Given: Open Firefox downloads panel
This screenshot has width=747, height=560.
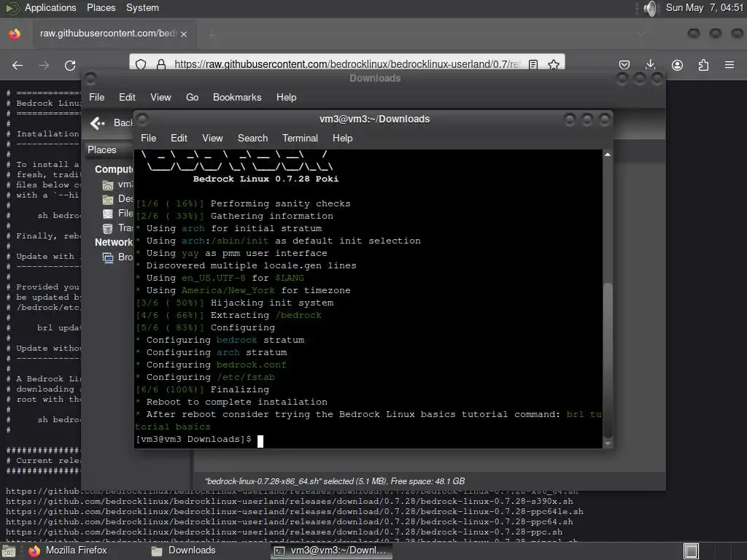Looking at the screenshot, I should tap(650, 65).
